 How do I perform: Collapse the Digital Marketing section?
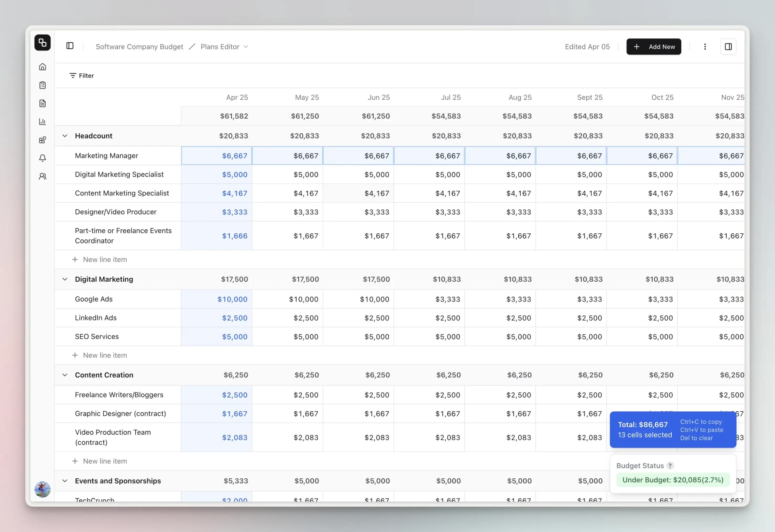point(65,279)
